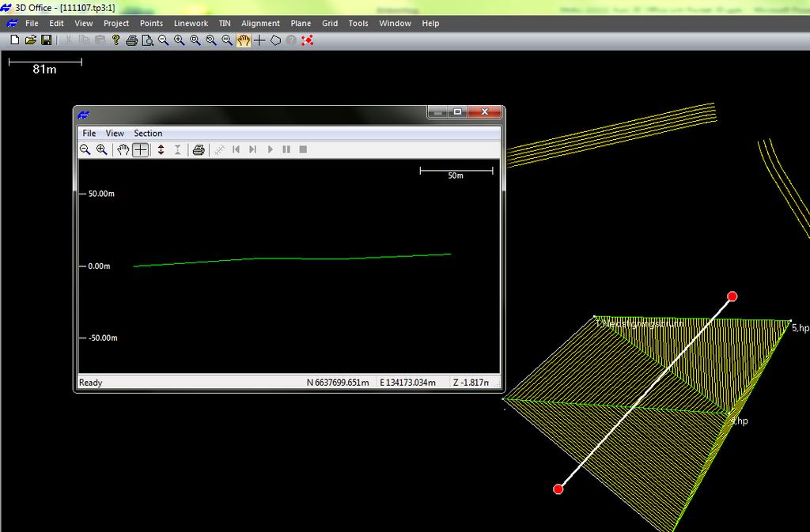Open View menu in section window

click(x=115, y=133)
